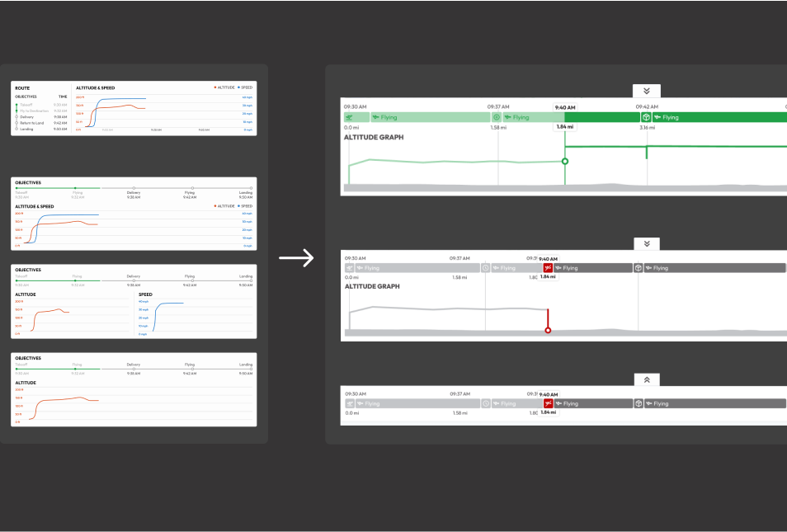
Task: Collapse the top green altitude graph panel
Action: click(647, 92)
